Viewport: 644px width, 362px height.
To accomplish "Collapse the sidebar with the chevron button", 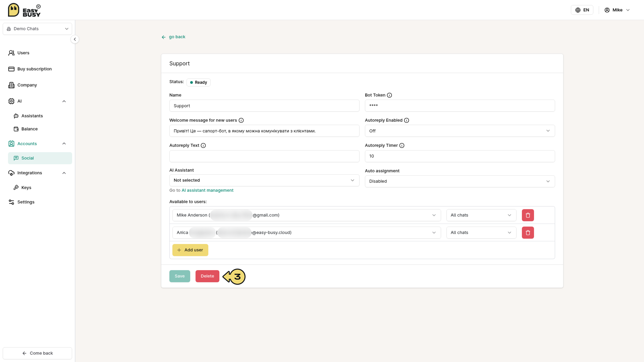I will [x=75, y=39].
